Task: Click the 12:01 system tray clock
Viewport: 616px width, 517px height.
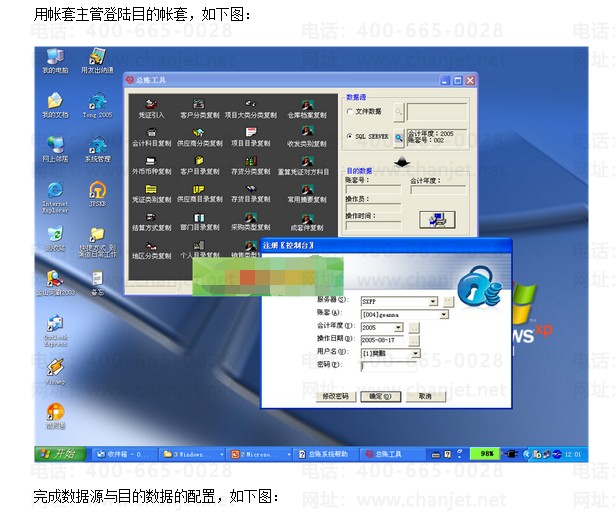Action: pyautogui.click(x=573, y=455)
